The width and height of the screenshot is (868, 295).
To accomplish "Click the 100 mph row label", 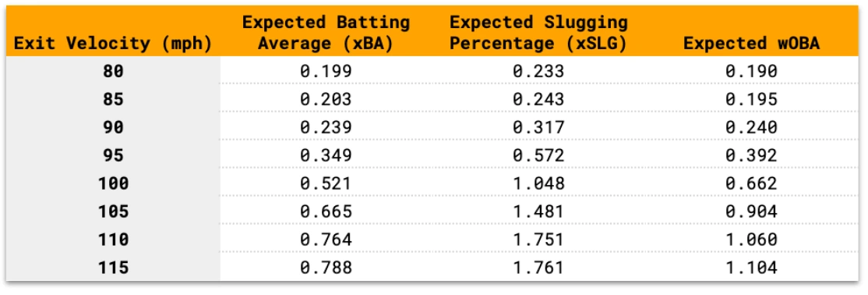I will click(113, 183).
